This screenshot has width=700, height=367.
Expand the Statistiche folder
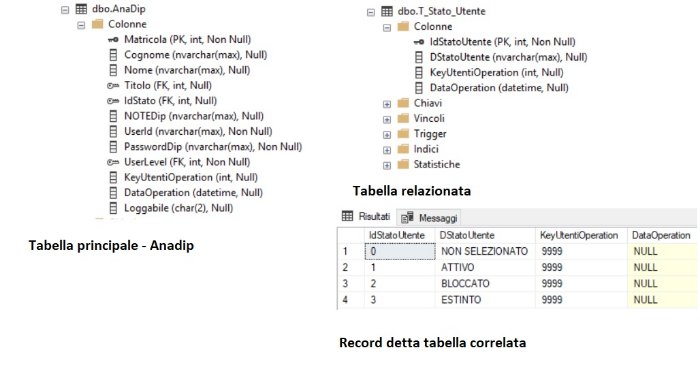coord(387,165)
